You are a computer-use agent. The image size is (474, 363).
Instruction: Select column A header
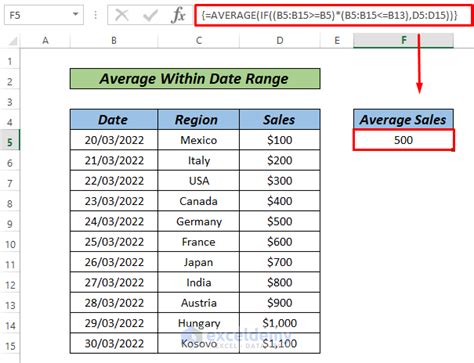point(45,41)
